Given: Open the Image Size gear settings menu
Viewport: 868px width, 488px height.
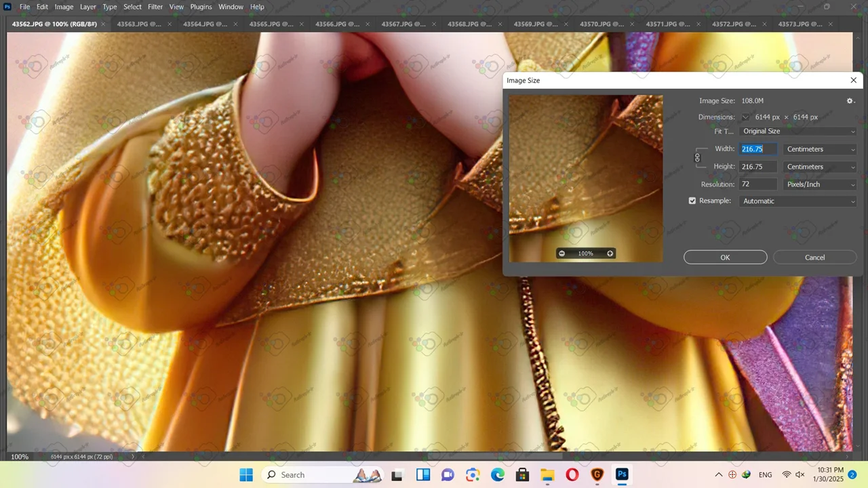Looking at the screenshot, I should click(850, 101).
